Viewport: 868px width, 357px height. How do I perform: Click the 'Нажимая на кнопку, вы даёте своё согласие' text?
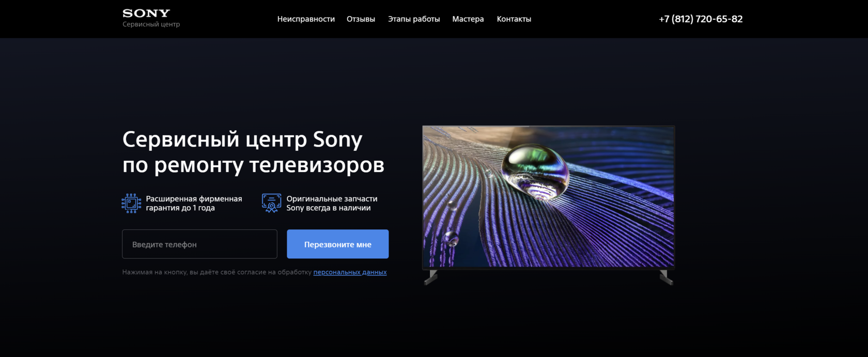tap(217, 272)
